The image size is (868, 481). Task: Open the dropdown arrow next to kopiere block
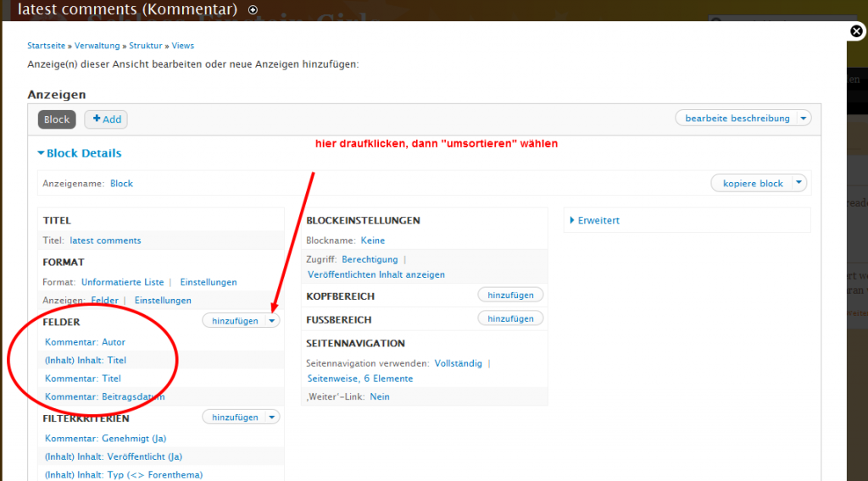coord(798,184)
